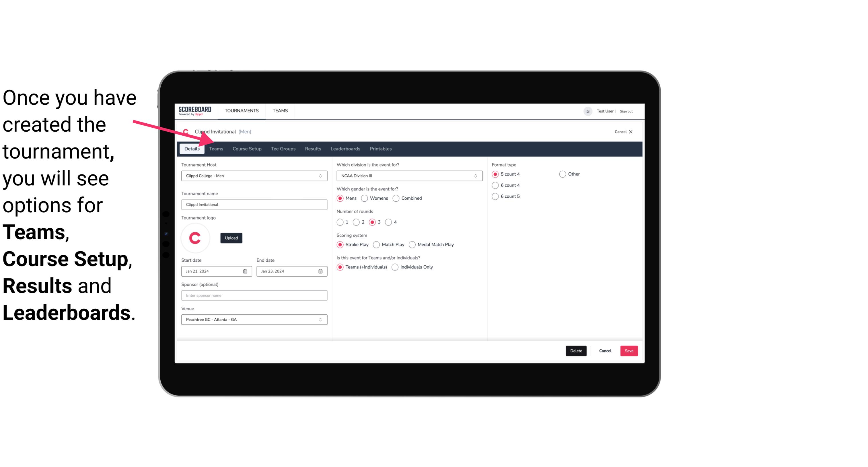Screen dimensions: 868x467
Task: Select Womens gender radio button
Action: coord(364,198)
